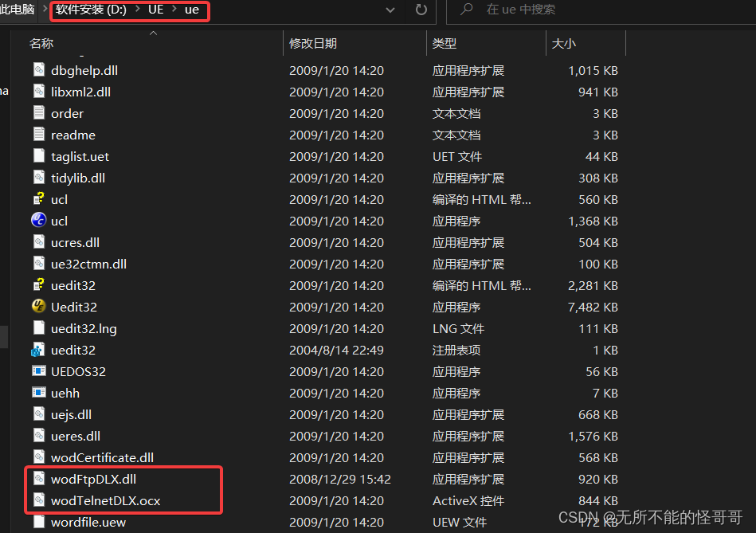The height and width of the screenshot is (533, 756).
Task: Select the order text document icon
Action: tap(39, 113)
